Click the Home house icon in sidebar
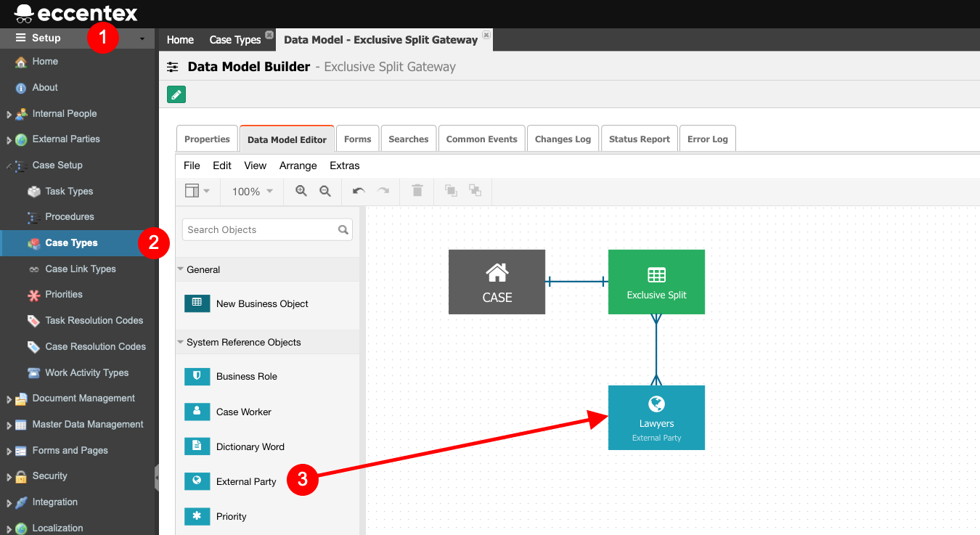This screenshot has height=535, width=980. (21, 62)
